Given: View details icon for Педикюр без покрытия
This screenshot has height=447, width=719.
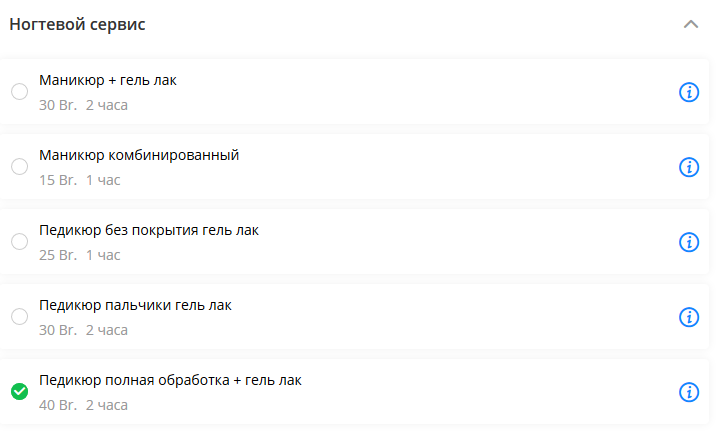Looking at the screenshot, I should [688, 242].
